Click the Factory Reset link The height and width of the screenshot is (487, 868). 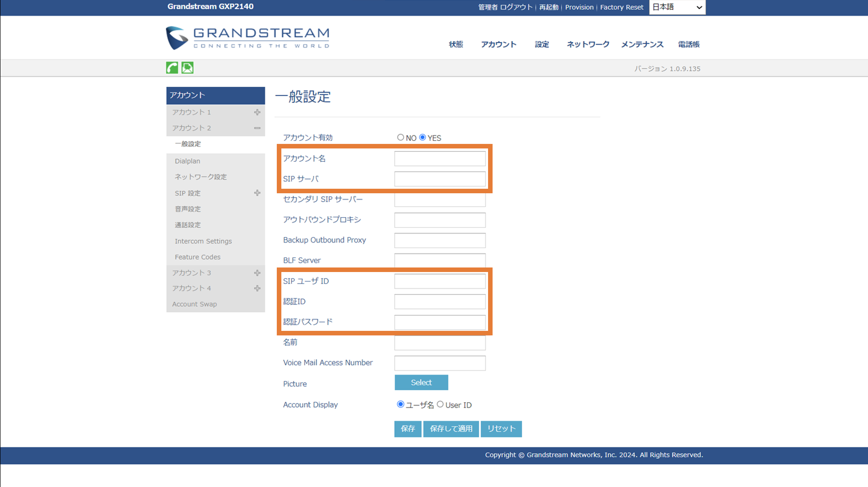[621, 7]
